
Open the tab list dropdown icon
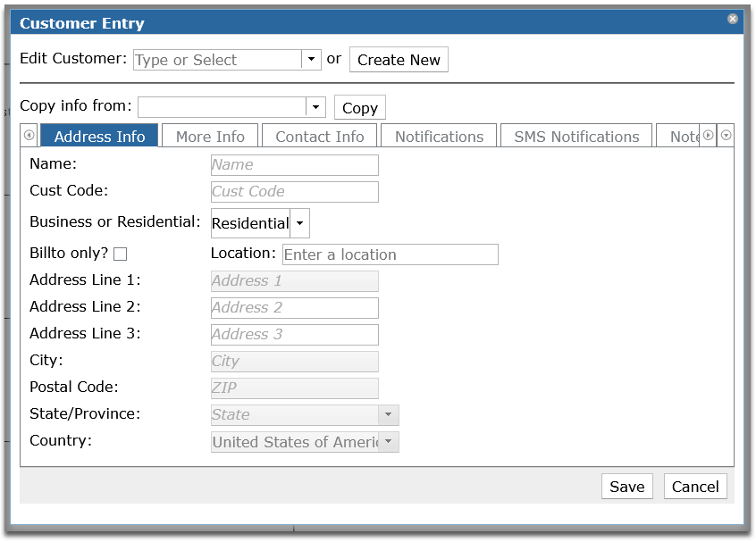726,136
